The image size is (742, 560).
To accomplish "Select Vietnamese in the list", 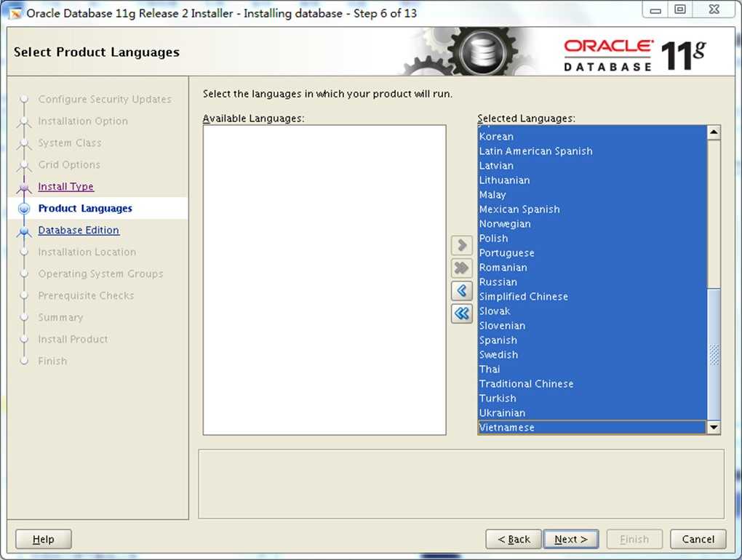I will [x=592, y=427].
